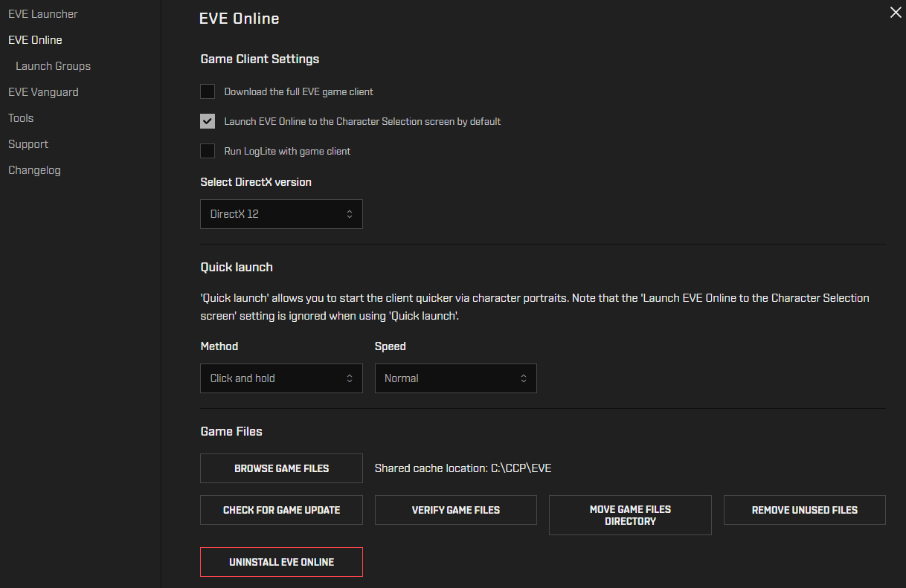This screenshot has width=906, height=588.
Task: Click Remove Unused Files button
Action: click(805, 510)
